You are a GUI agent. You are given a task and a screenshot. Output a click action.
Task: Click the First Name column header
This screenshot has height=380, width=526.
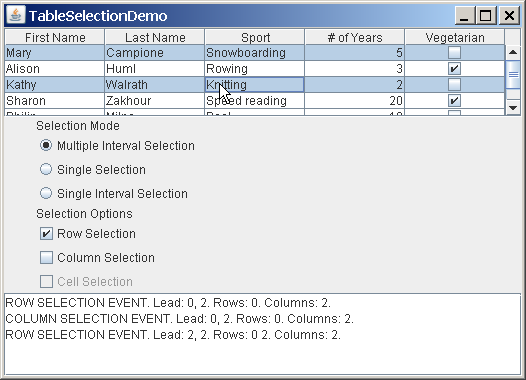point(55,37)
